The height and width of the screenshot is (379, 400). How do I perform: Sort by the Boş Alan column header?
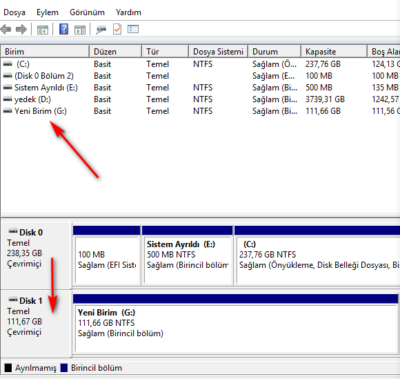(x=383, y=52)
